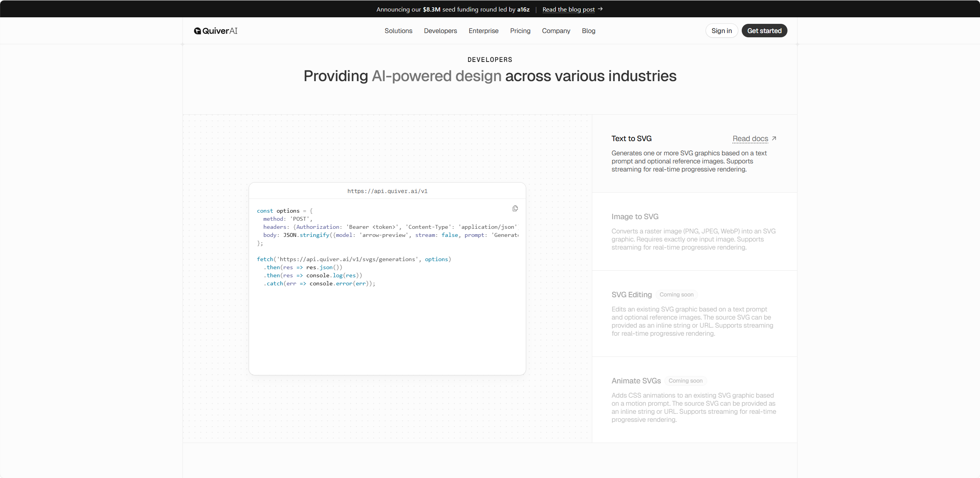Click the API URL header in code panel

387,191
